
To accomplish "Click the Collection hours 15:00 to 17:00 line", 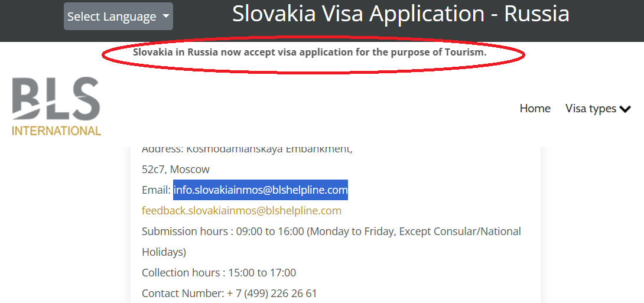I will pyautogui.click(x=219, y=273).
